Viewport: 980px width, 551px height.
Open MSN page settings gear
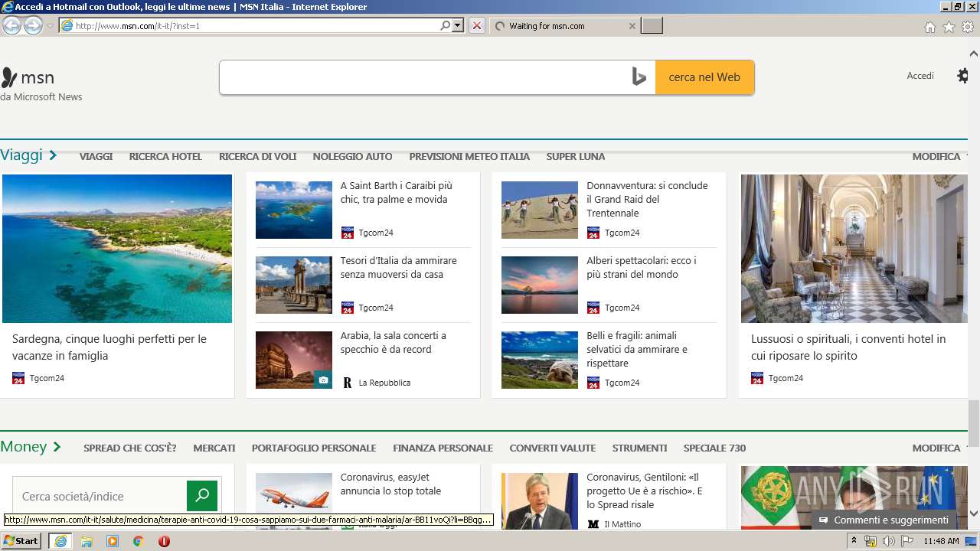962,76
